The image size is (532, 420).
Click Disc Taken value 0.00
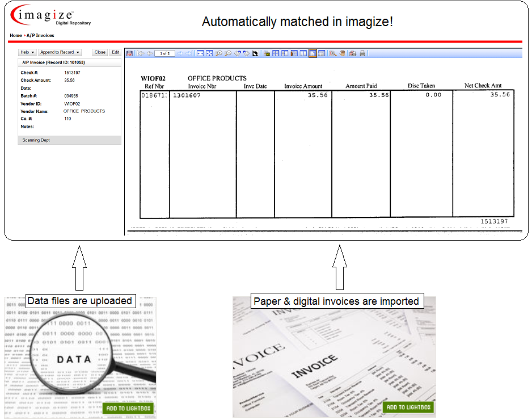coord(434,95)
